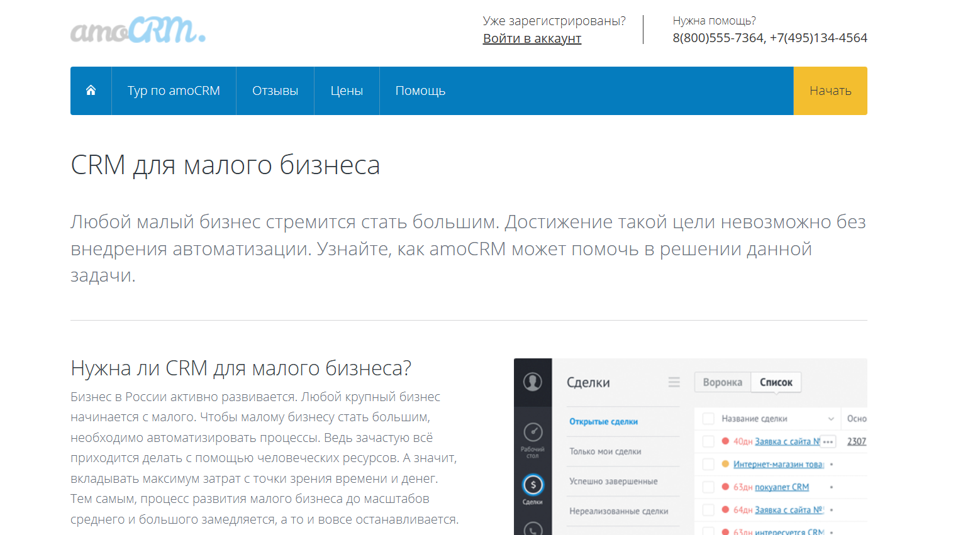Open the hamburger menu beside Сделки title

pos(674,382)
